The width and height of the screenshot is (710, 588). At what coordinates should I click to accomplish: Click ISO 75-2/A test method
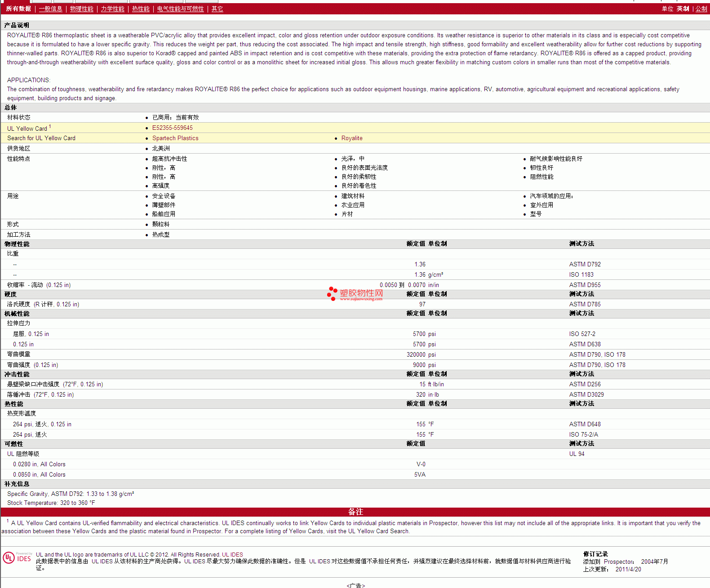click(x=584, y=435)
